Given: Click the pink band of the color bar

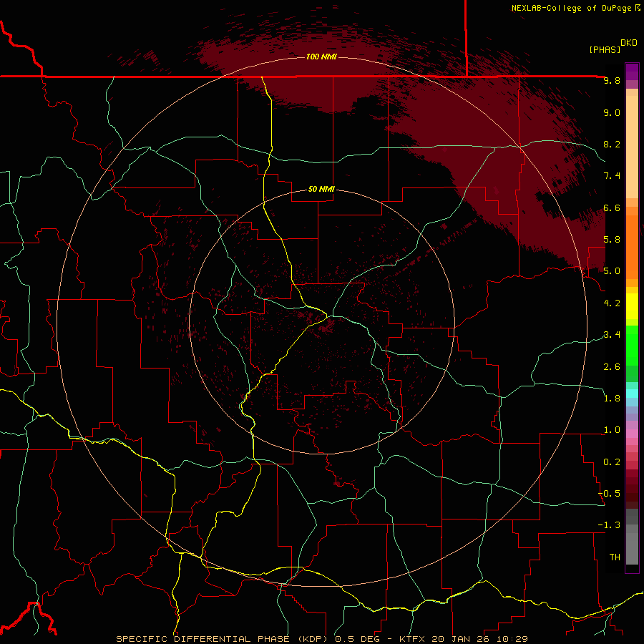Looking at the screenshot, I should pyautogui.click(x=632, y=434).
